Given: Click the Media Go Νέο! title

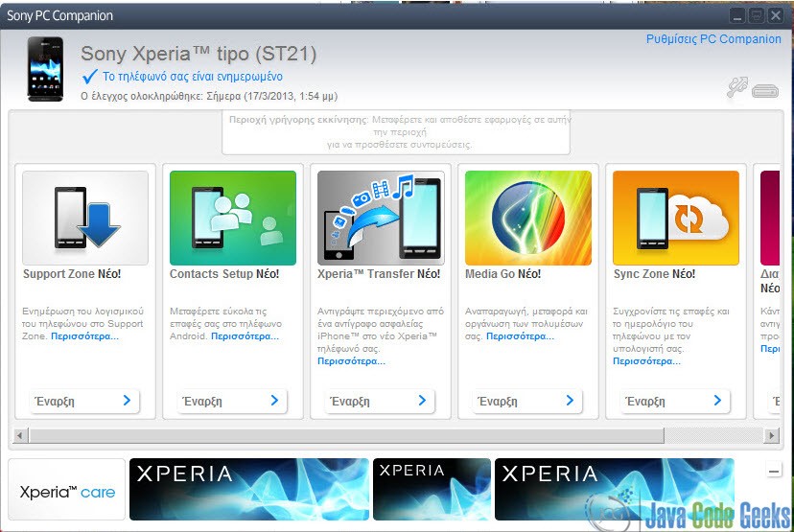Looking at the screenshot, I should click(502, 274).
